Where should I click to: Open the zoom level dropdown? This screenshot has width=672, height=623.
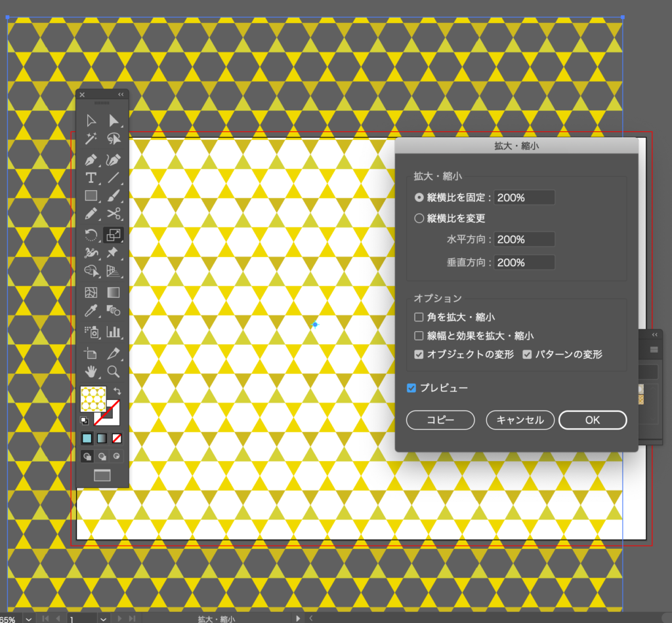pyautogui.click(x=29, y=618)
